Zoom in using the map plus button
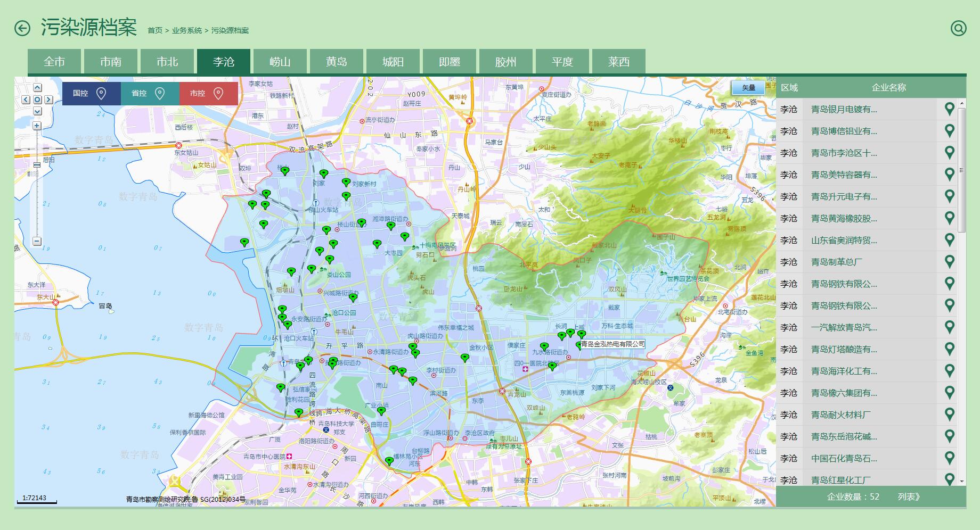Image resolution: width=980 pixels, height=530 pixels. (37, 126)
